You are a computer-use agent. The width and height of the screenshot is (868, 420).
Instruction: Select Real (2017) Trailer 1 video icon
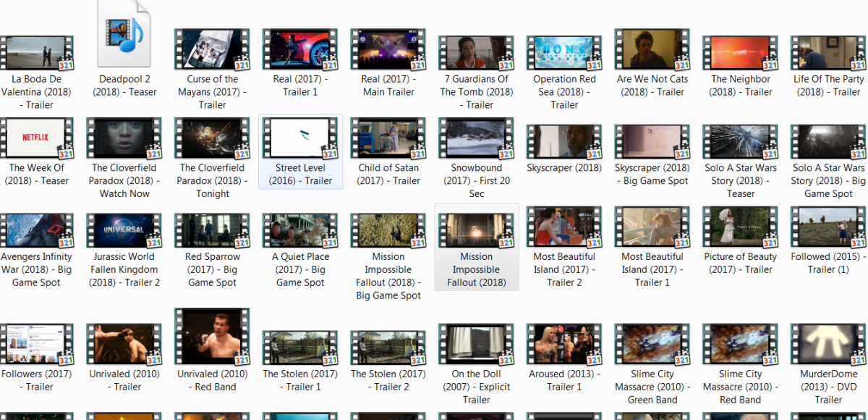[x=301, y=50]
